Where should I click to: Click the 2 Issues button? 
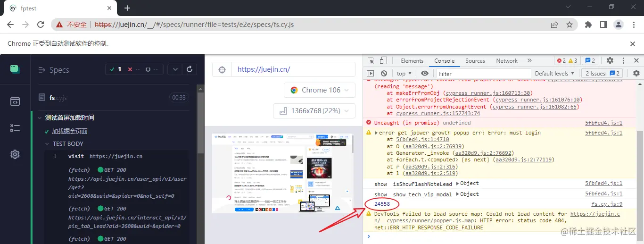603,73
